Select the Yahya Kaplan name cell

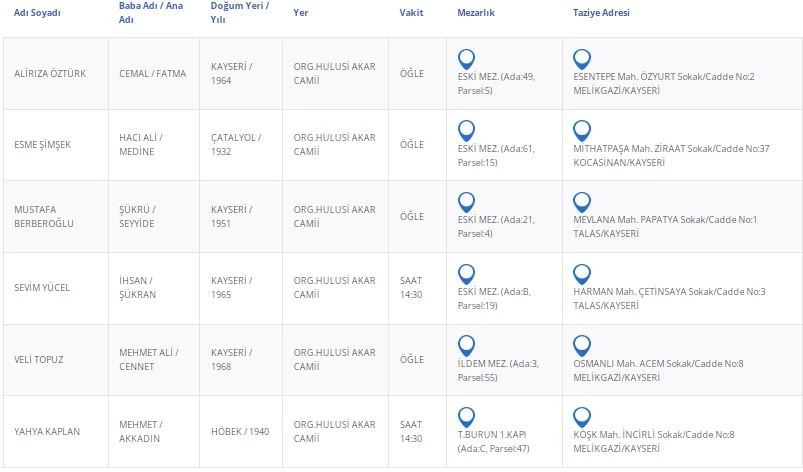[x=46, y=432]
